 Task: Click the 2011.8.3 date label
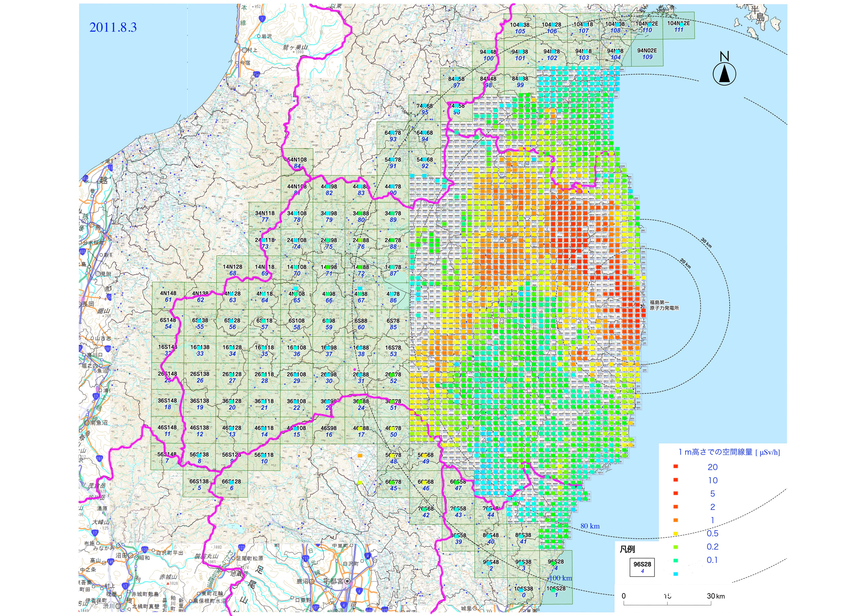[x=113, y=27]
